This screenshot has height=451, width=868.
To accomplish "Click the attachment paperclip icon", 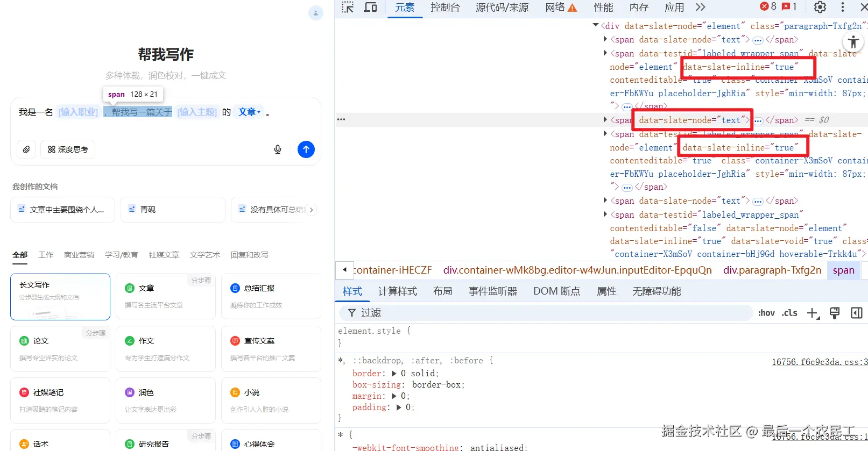I will (26, 149).
